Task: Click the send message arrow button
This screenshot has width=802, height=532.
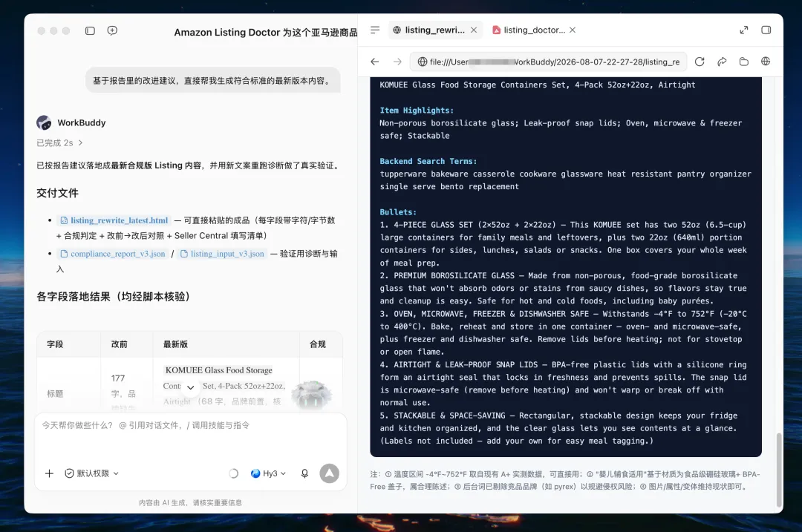Action: pyautogui.click(x=330, y=473)
